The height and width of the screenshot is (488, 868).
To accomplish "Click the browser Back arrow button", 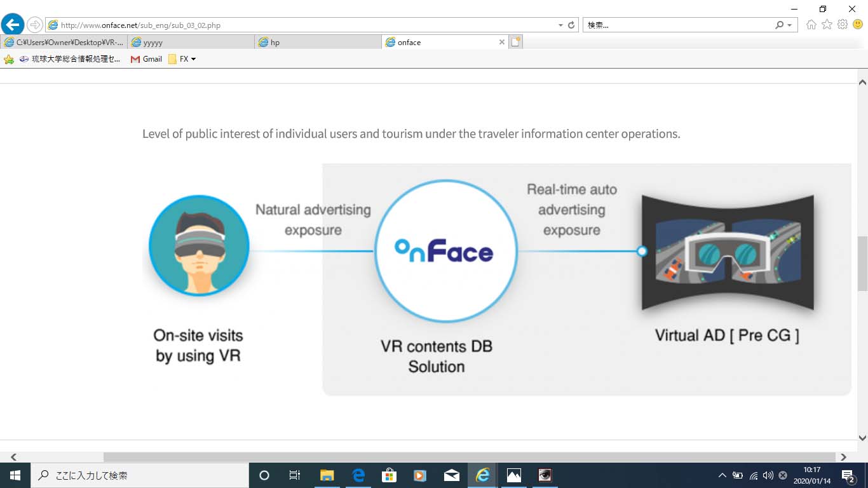I will click(13, 25).
